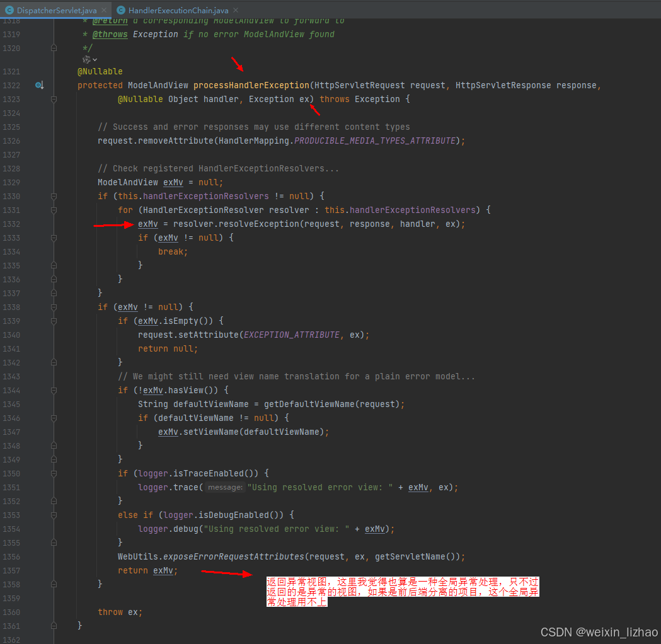Click the 'message:' parameter hint on line 1351
661x644 pixels.
pyautogui.click(x=226, y=487)
